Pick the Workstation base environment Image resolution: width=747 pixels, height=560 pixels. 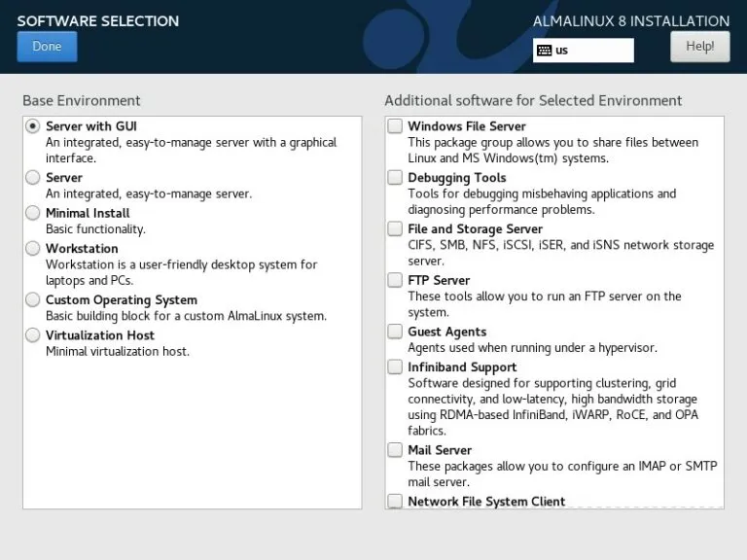coord(32,249)
